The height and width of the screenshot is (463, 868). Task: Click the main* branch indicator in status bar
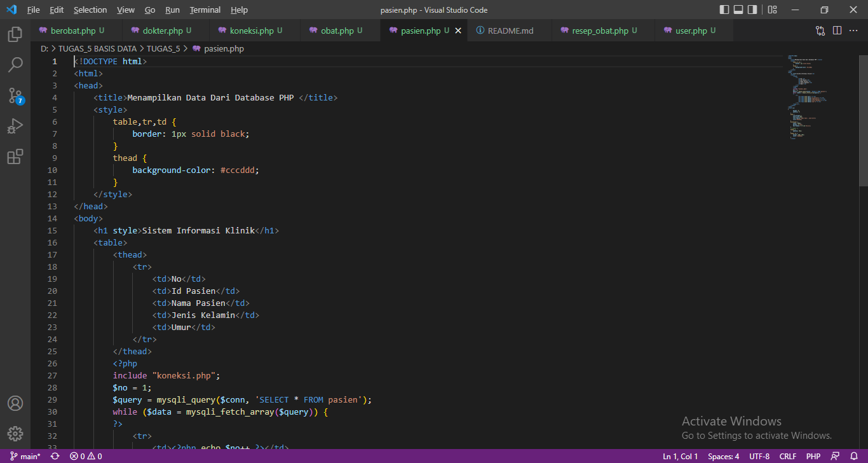pyautogui.click(x=26, y=456)
